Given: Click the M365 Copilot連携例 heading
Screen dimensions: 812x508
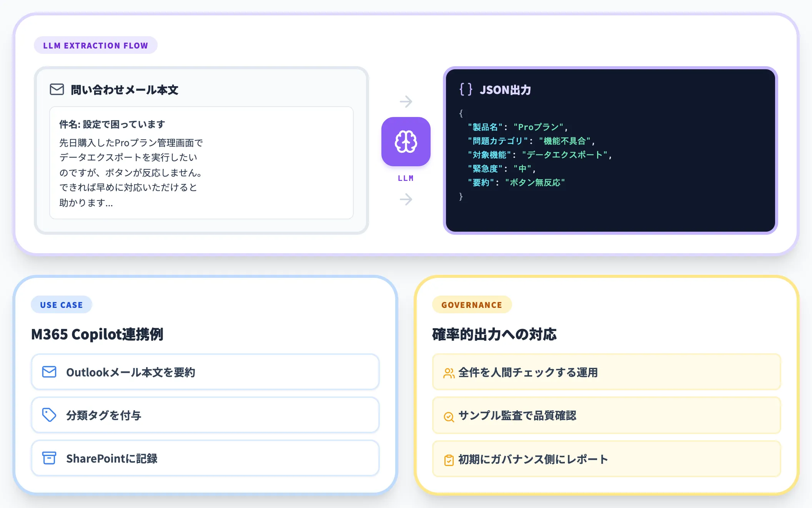Looking at the screenshot, I should click(x=97, y=334).
